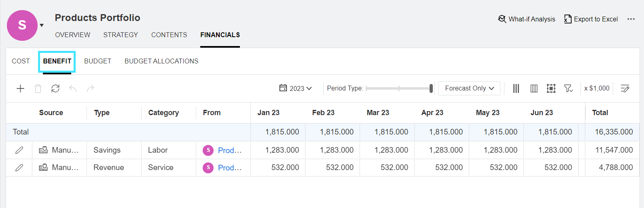This screenshot has height=208, width=644.
Task: Click the refresh icon in the toolbar
Action: click(55, 88)
